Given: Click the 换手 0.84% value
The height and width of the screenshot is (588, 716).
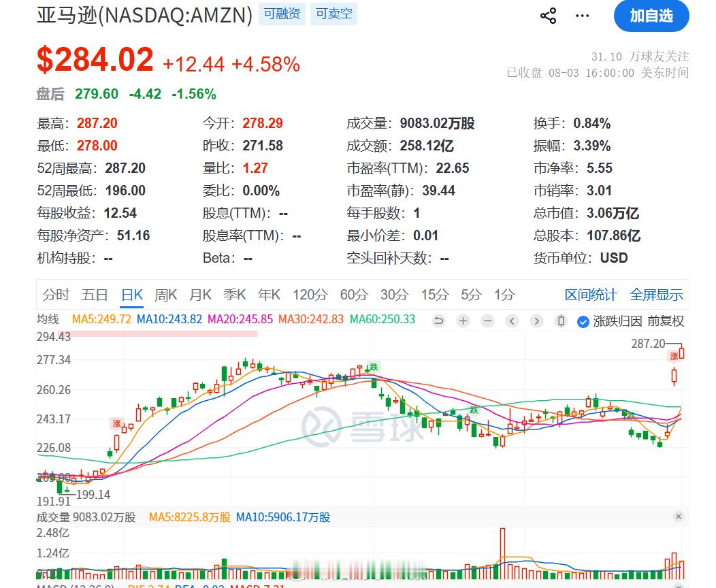Looking at the screenshot, I should pos(592,123).
